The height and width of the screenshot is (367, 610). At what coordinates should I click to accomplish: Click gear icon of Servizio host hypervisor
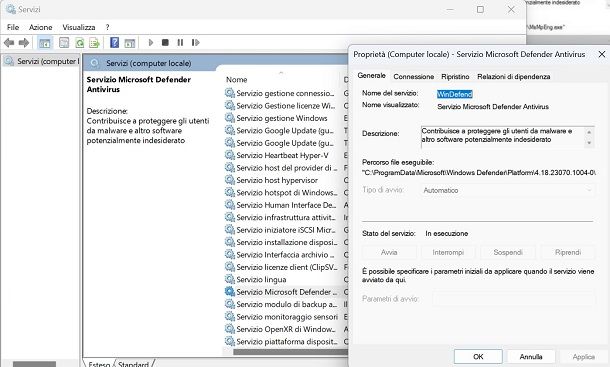tap(230, 180)
